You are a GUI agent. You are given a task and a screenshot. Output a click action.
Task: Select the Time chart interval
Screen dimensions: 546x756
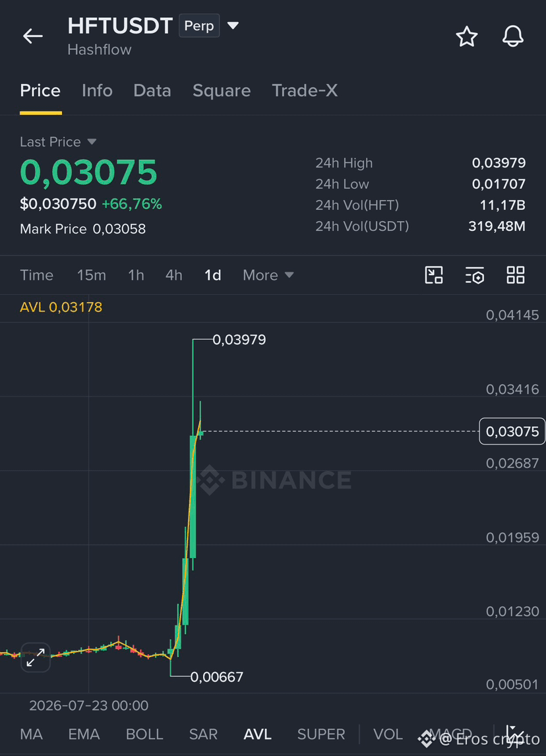(x=37, y=275)
